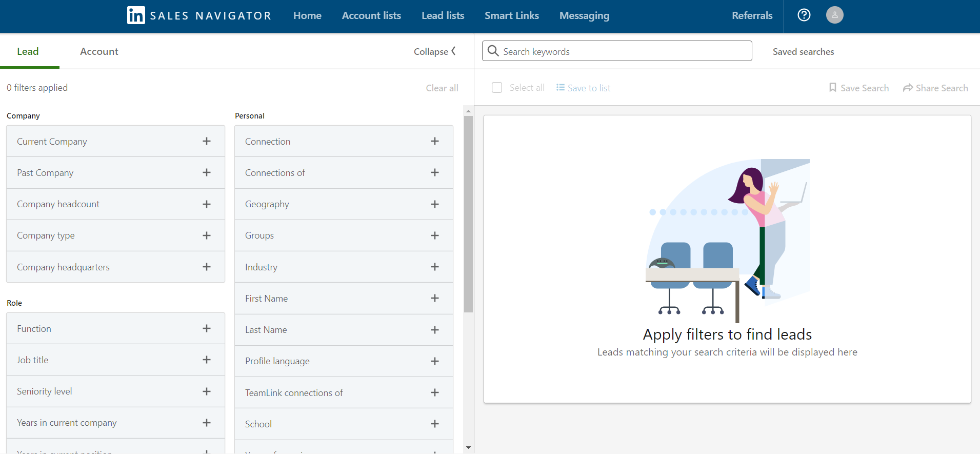Expand the Past Company filter row
Viewport: 980px width, 454px height.
[115, 172]
